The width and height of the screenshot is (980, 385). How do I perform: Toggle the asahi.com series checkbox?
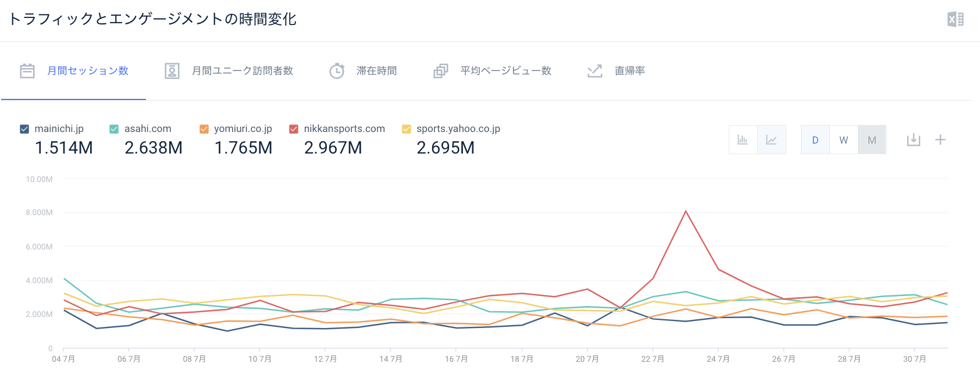114,129
